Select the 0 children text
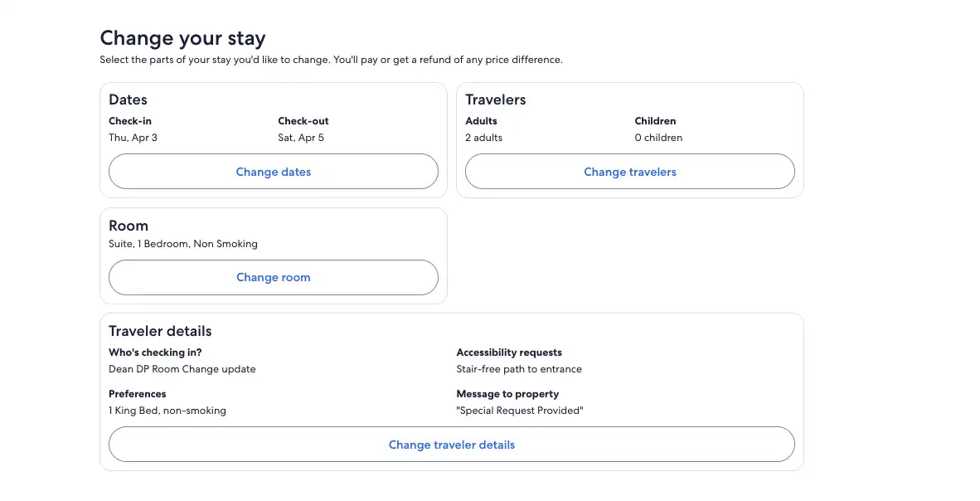980x501 pixels. [x=659, y=138]
